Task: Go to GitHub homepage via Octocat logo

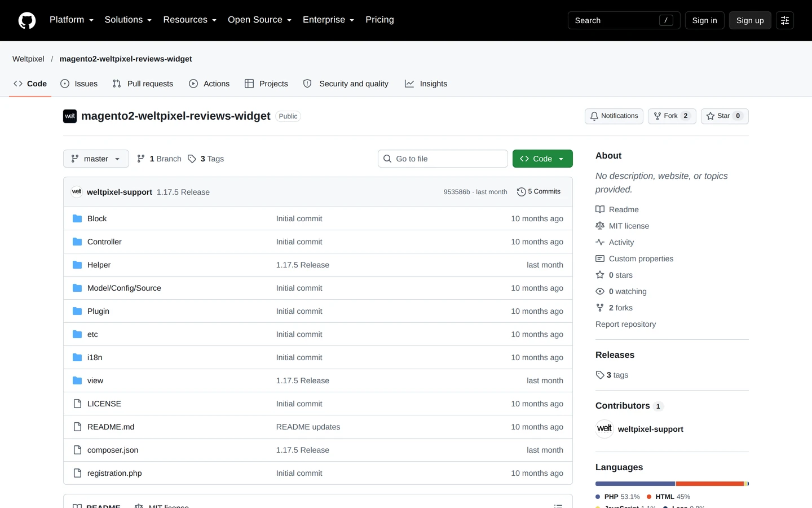Action: coord(27,20)
